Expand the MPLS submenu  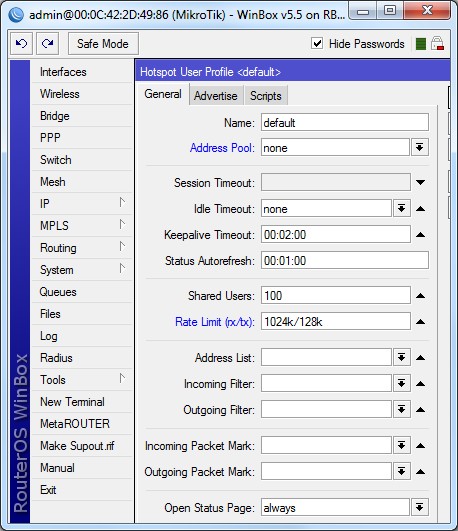[81, 226]
